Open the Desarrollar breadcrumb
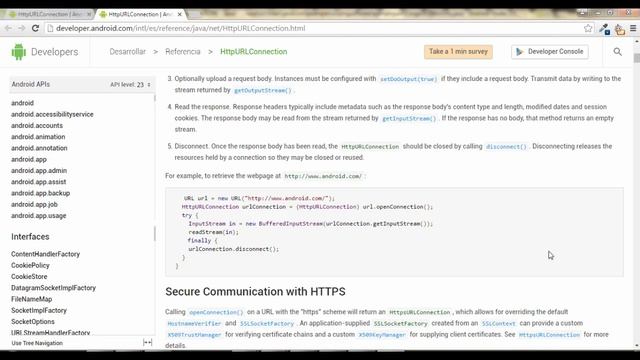 point(127,51)
